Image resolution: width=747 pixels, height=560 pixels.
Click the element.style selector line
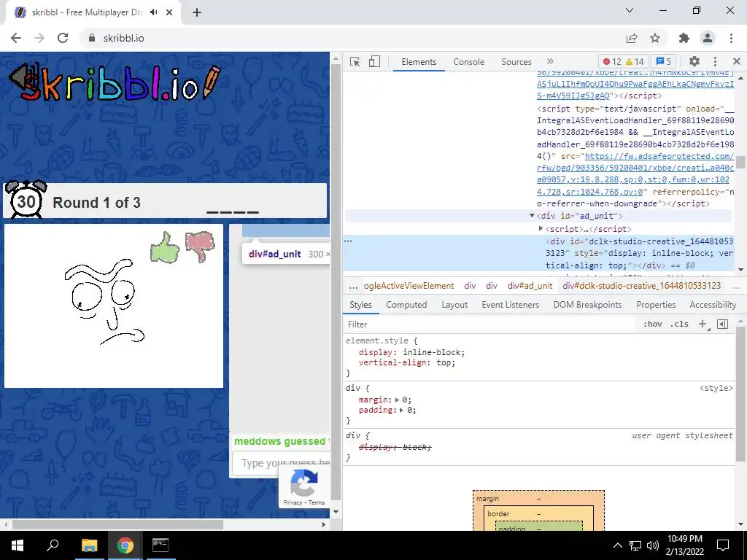(x=382, y=341)
